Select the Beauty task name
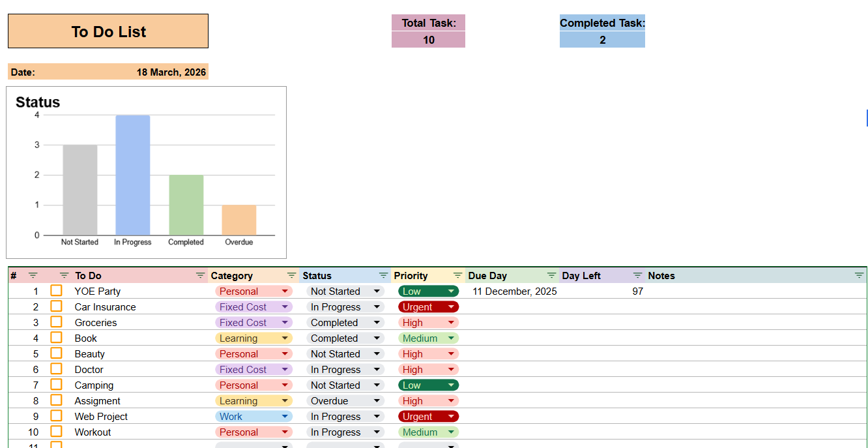 [89, 354]
